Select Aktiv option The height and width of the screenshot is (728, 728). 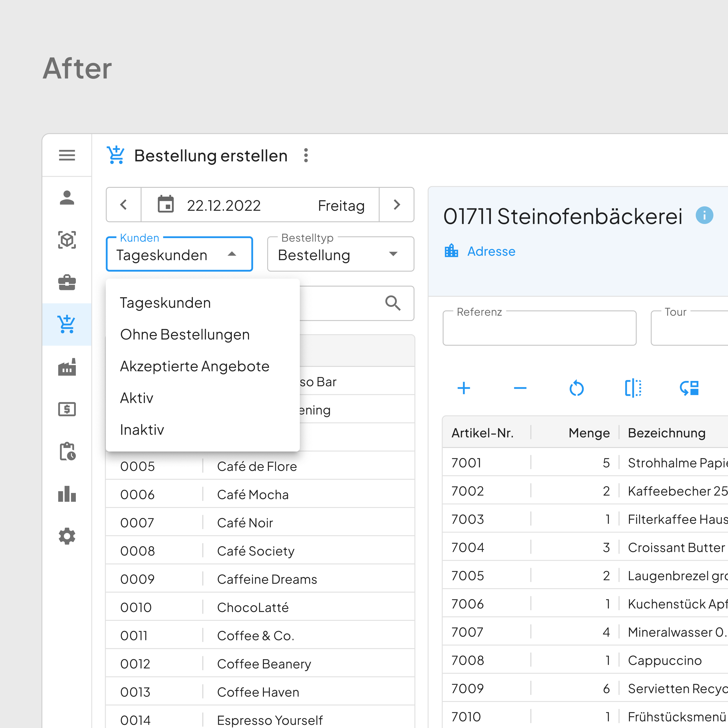(203, 398)
